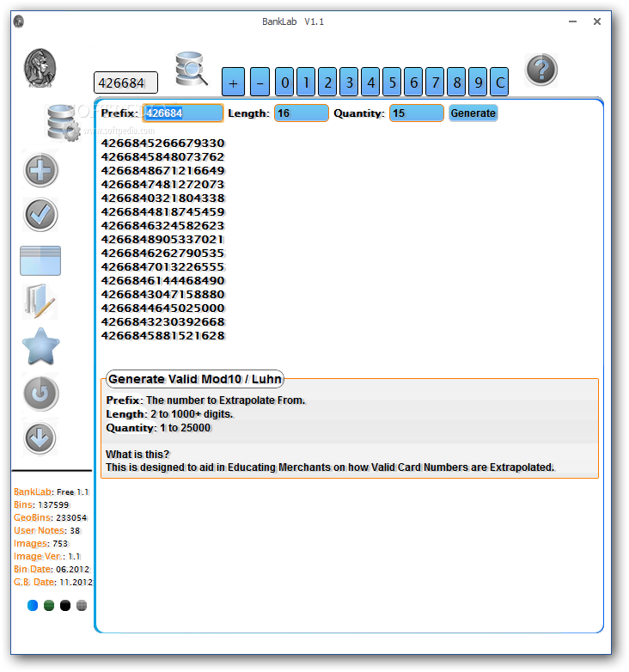The image size is (629, 672).
Task: Click the round refresh arrow icon
Action: click(x=40, y=394)
